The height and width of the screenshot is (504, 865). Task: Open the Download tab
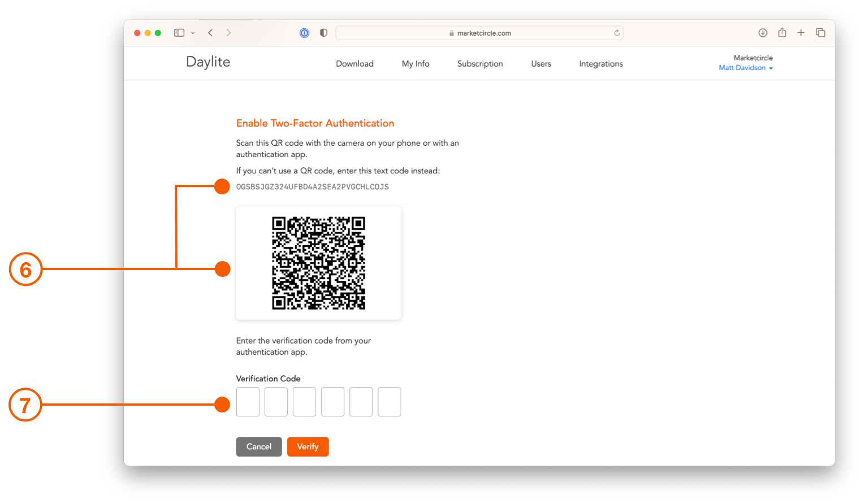(x=354, y=64)
